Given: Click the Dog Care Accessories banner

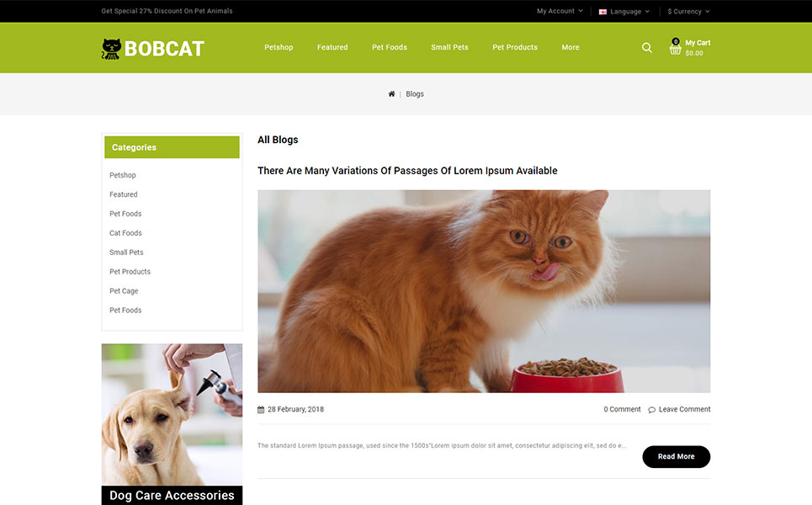Looking at the screenshot, I should click(x=172, y=424).
